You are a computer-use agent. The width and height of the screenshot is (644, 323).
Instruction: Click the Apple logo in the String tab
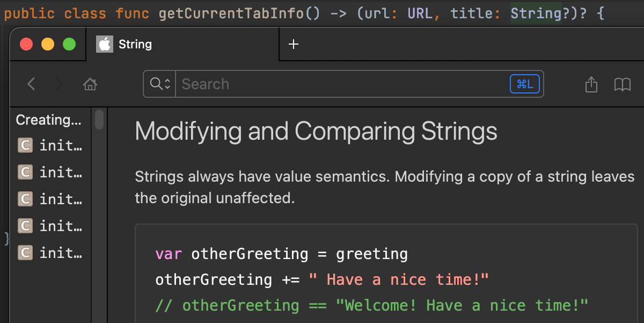pos(105,44)
